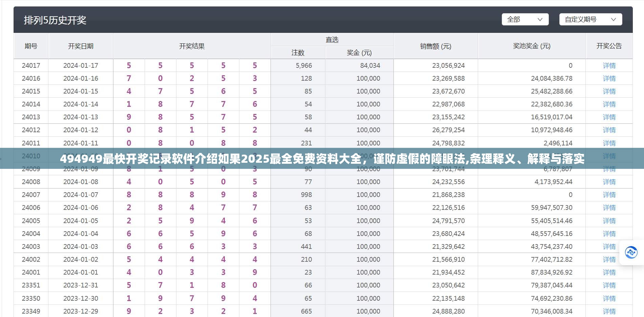Select prize pool value 4,173,952.44
Image resolution: width=644 pixels, height=317 pixels.
[553, 182]
